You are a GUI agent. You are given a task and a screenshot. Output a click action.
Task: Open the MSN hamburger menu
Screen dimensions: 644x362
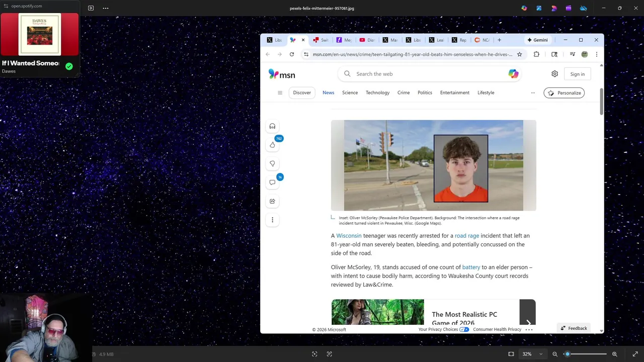click(280, 93)
